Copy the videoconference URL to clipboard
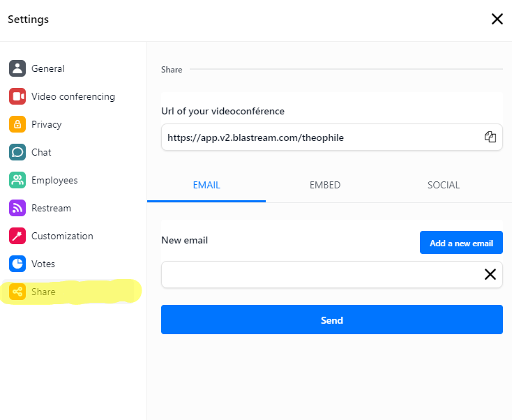The height and width of the screenshot is (420, 512). click(x=490, y=137)
